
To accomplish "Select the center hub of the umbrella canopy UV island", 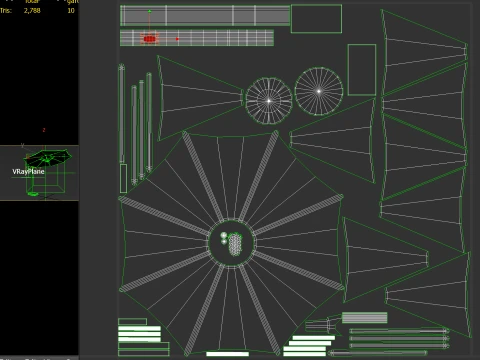I will 231,242.
